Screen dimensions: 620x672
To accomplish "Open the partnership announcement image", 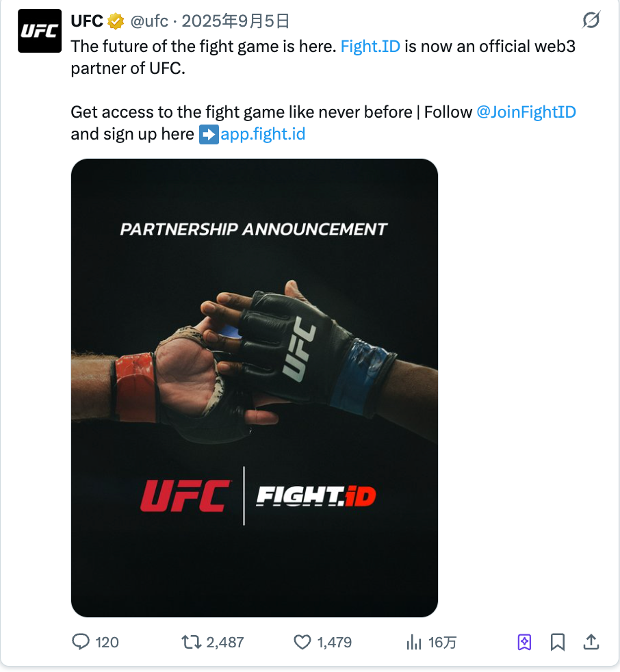I will [x=255, y=388].
